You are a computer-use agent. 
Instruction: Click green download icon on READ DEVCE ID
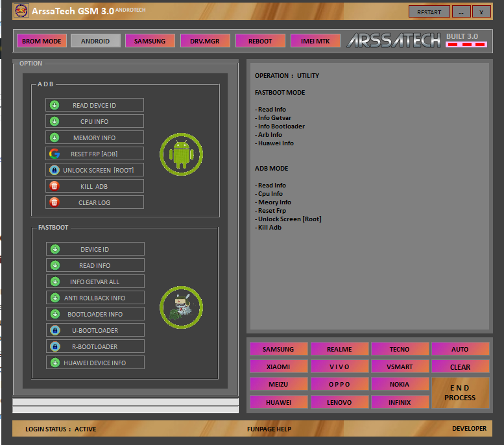coord(54,105)
